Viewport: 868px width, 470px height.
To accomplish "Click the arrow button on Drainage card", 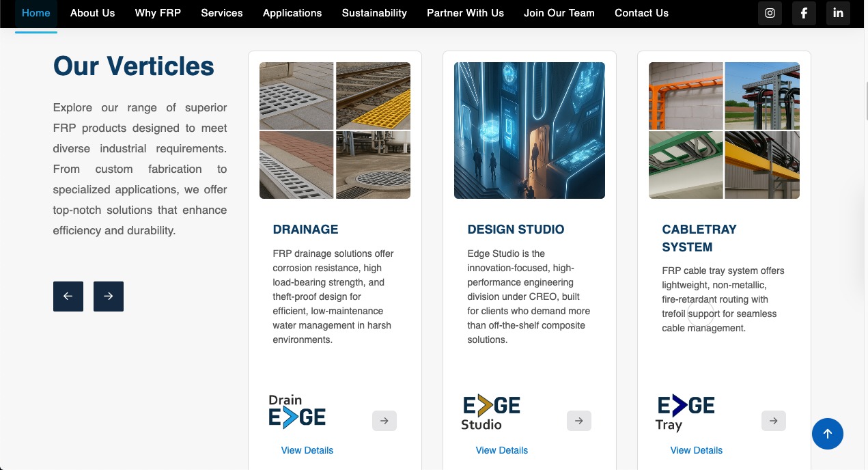I will point(384,421).
